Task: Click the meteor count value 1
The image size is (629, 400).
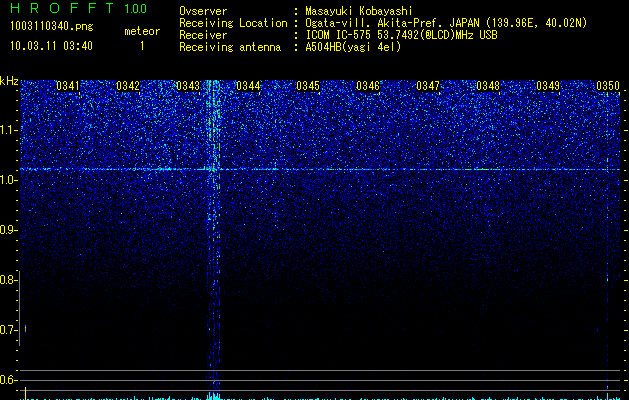Action: pyautogui.click(x=142, y=46)
